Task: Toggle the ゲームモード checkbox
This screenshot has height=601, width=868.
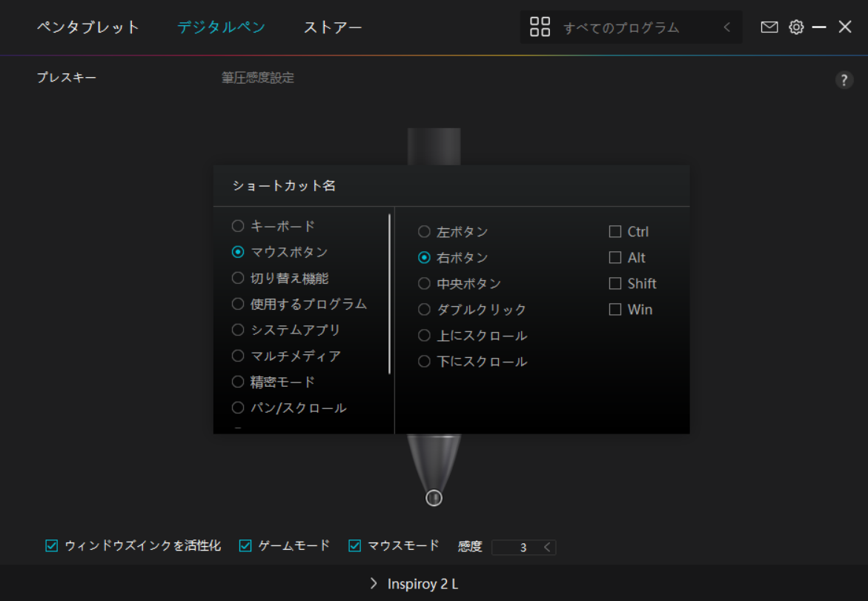Action: click(x=245, y=546)
